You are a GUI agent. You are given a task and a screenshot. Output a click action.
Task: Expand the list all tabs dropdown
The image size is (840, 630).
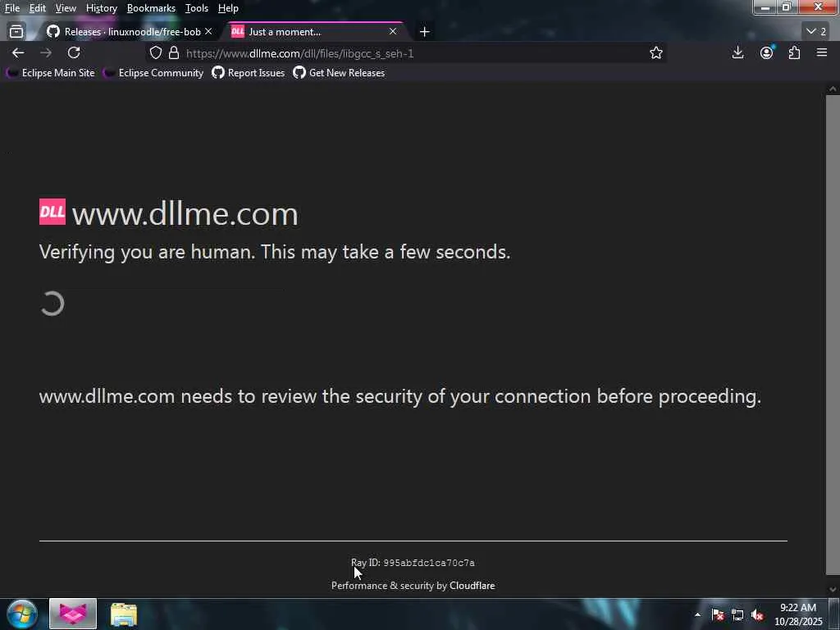(x=816, y=32)
